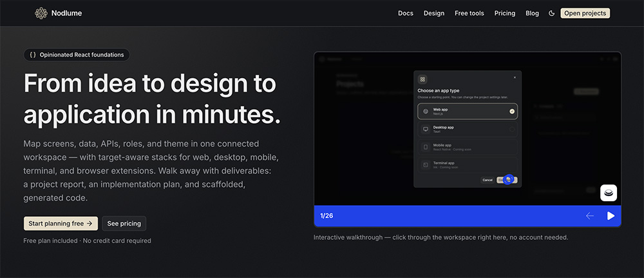Select the Desktop app option
The width and height of the screenshot is (644, 278).
coord(468,129)
